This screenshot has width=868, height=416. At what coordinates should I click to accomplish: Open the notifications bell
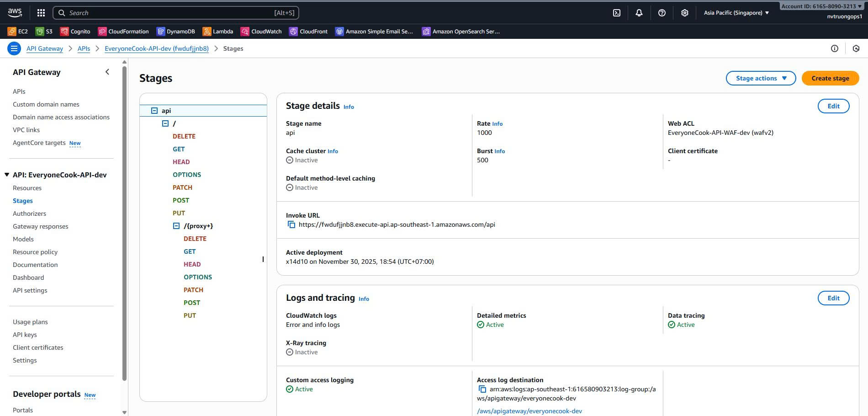tap(639, 13)
